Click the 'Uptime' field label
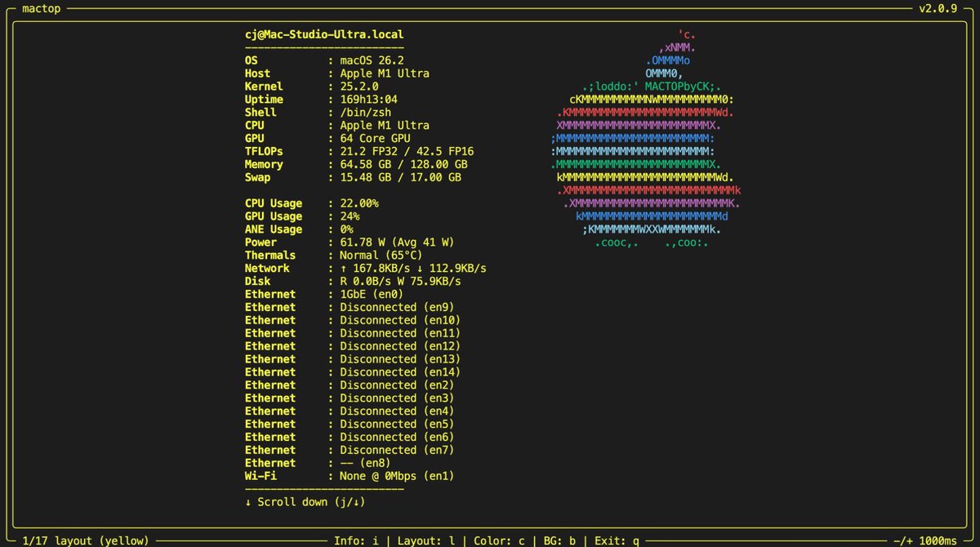 point(264,100)
